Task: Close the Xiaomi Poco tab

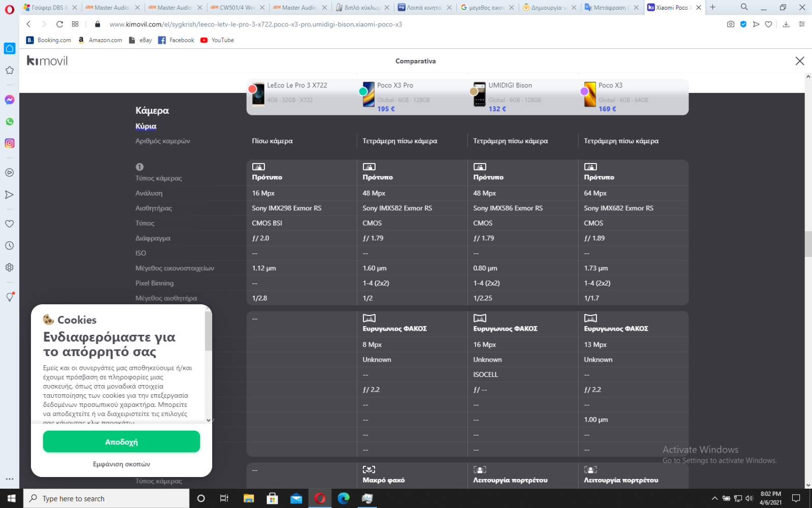Action: click(x=699, y=8)
